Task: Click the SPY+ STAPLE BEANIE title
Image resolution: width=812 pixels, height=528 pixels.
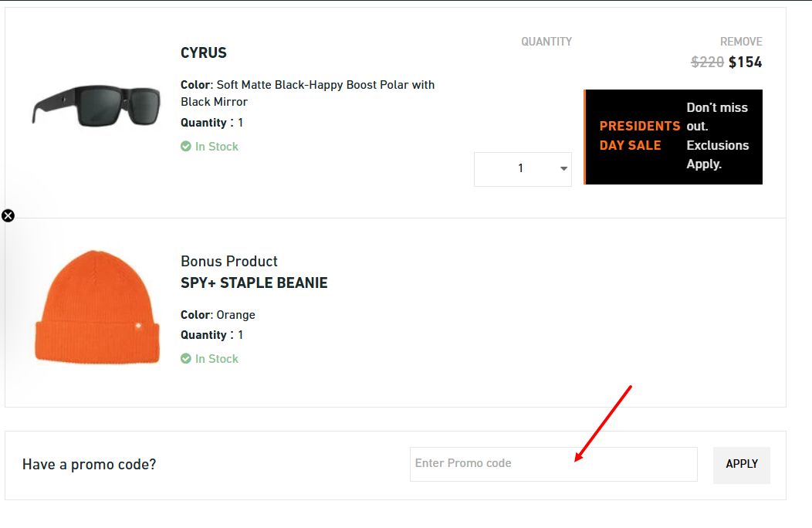Action: tap(254, 283)
